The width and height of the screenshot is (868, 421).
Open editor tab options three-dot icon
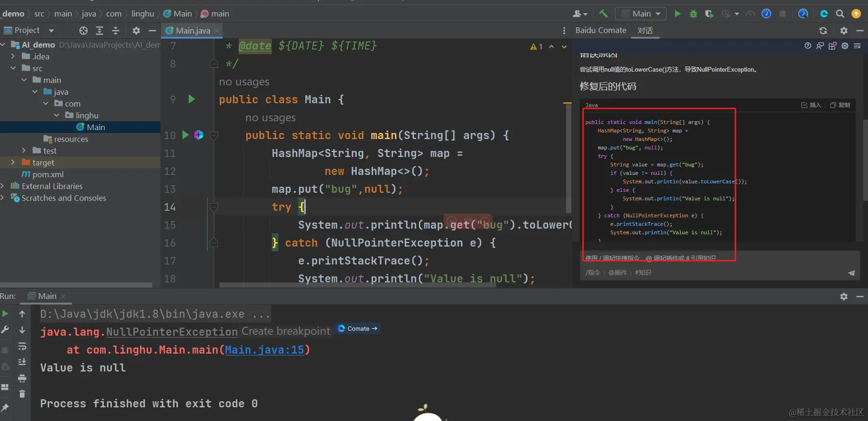(x=564, y=31)
